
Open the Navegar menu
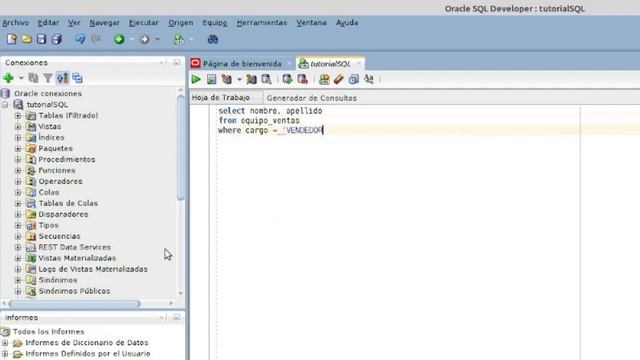point(104,23)
